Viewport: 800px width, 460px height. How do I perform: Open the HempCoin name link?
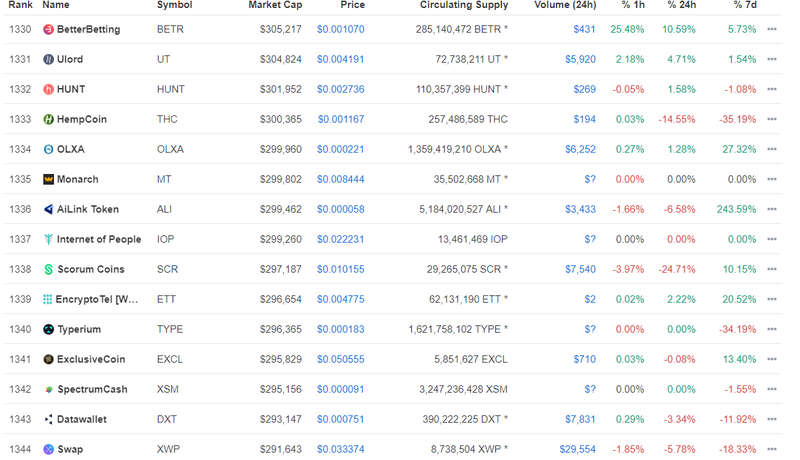pos(82,119)
